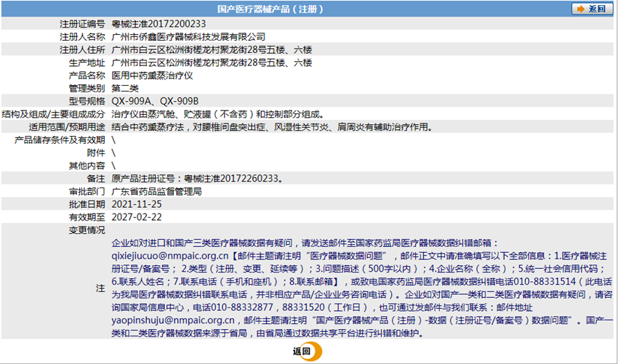The width and height of the screenshot is (618, 364).
Task: Click the bottom 返回 button with orange circle
Action: pos(307,352)
